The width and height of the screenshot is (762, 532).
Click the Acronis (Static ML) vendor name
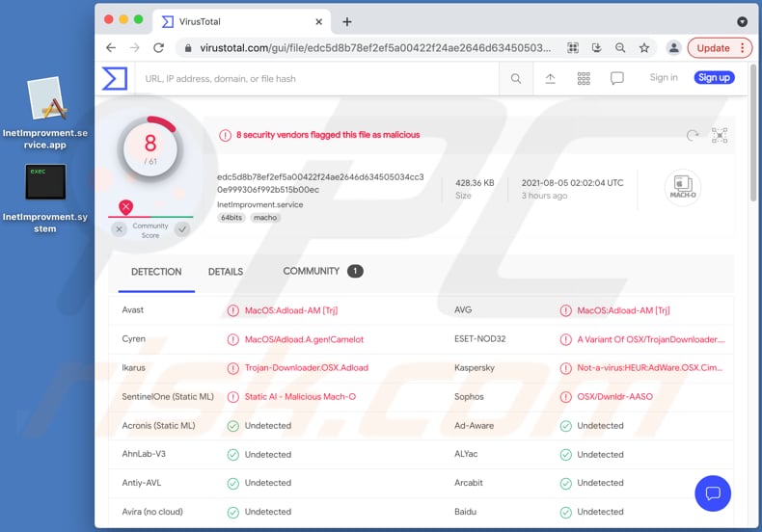click(x=158, y=425)
